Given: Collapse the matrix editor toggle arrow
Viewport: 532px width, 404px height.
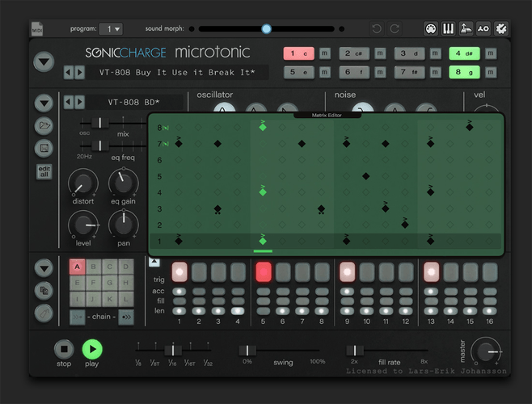Looking at the screenshot, I should pyautogui.click(x=154, y=262).
